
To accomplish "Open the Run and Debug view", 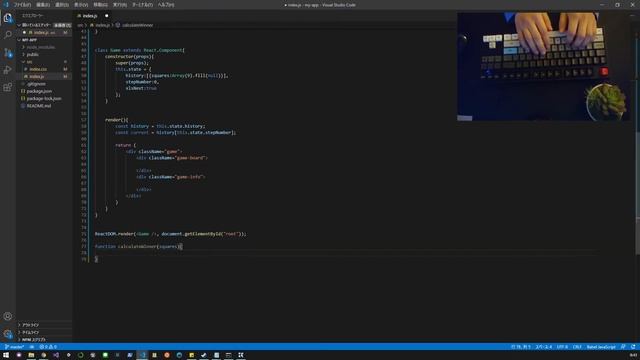I will click(x=8, y=70).
